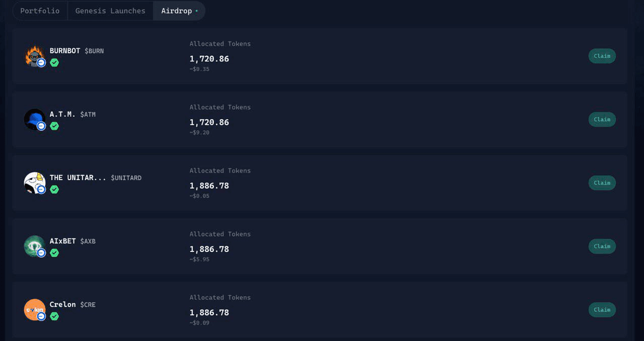644x341 pixels.
Task: Claim the AIxBET $AXB airdrop
Action: point(602,246)
